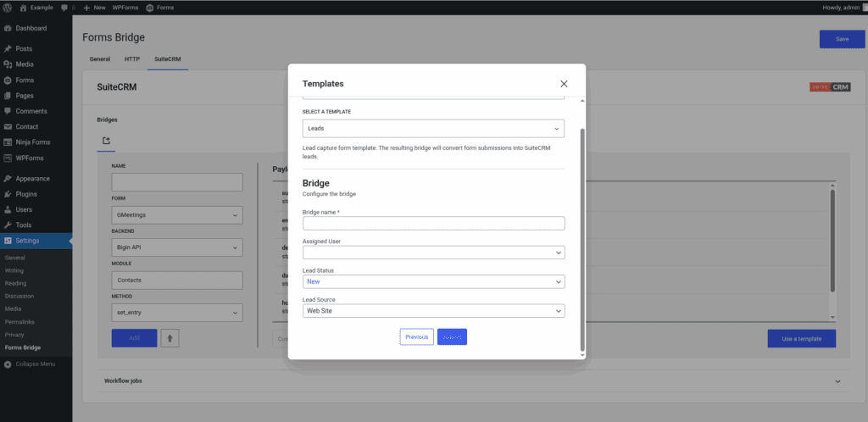This screenshot has width=868, height=422.
Task: Open the Contact menu
Action: point(36,126)
